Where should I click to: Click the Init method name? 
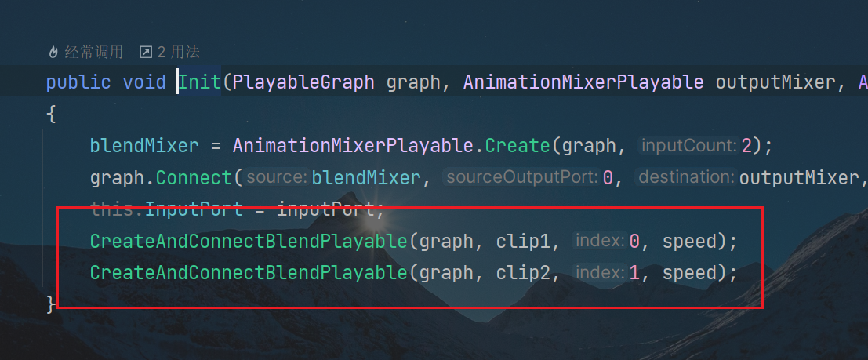[199, 82]
